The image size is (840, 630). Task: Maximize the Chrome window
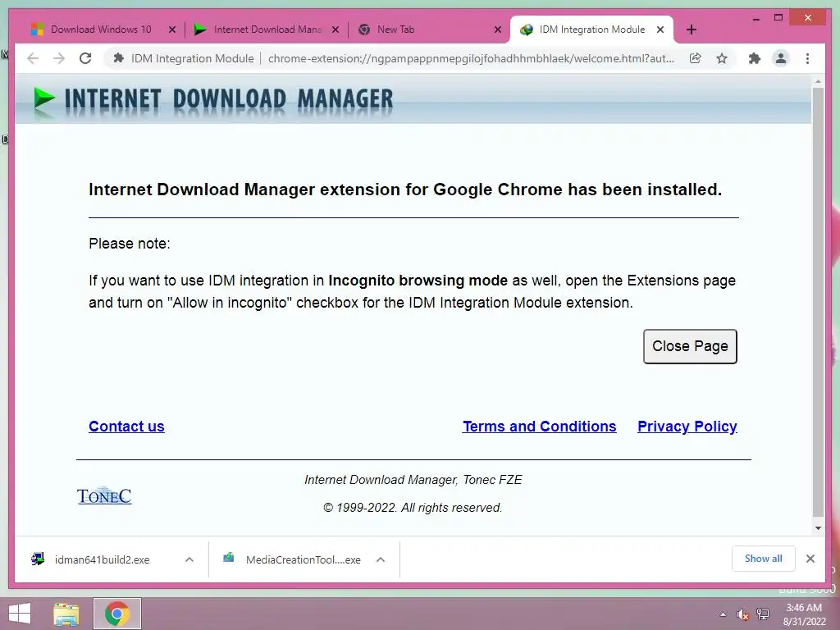coord(778,18)
